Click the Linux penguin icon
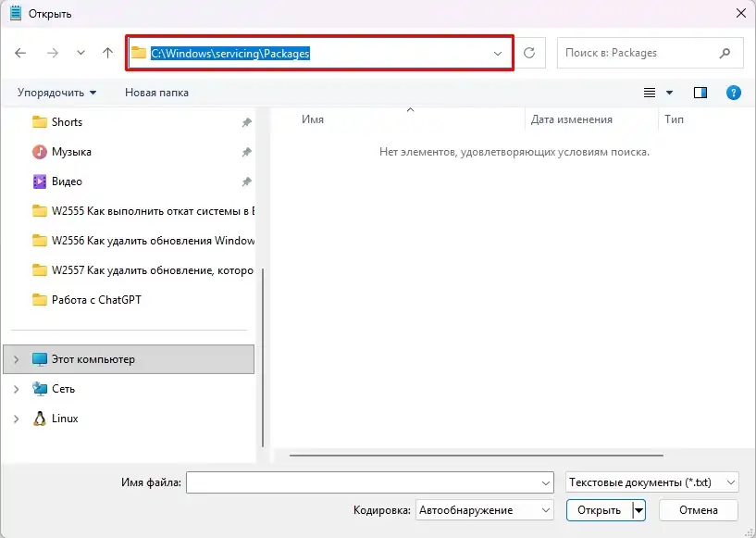756x538 pixels. [x=40, y=419]
